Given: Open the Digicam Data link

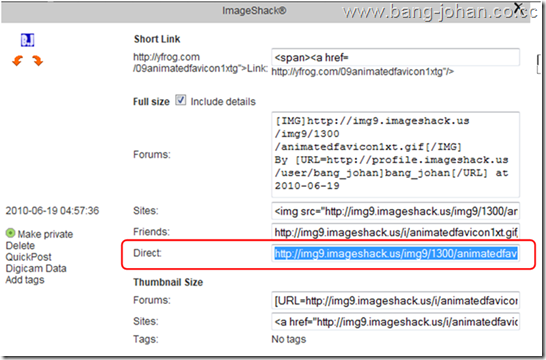Looking at the screenshot, I should [x=36, y=268].
